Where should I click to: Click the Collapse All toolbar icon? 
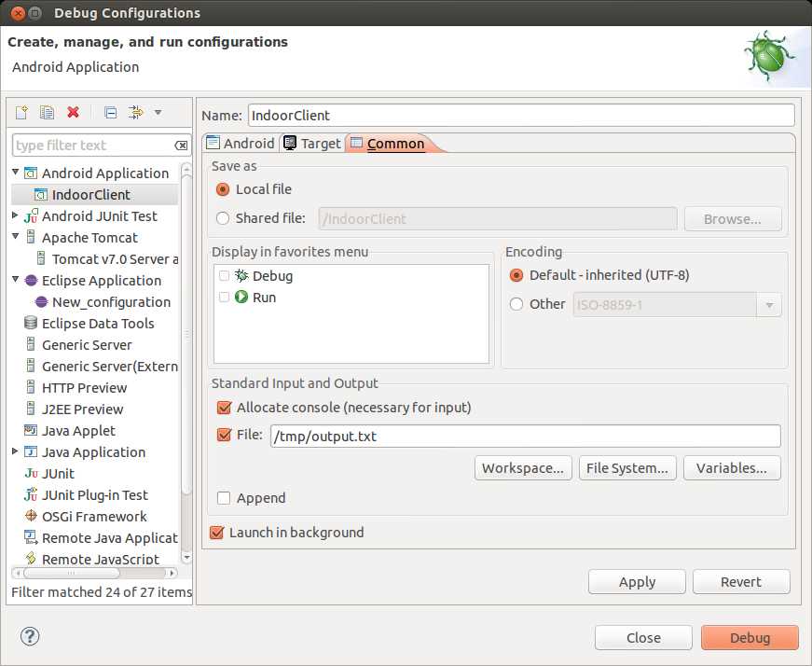click(110, 113)
